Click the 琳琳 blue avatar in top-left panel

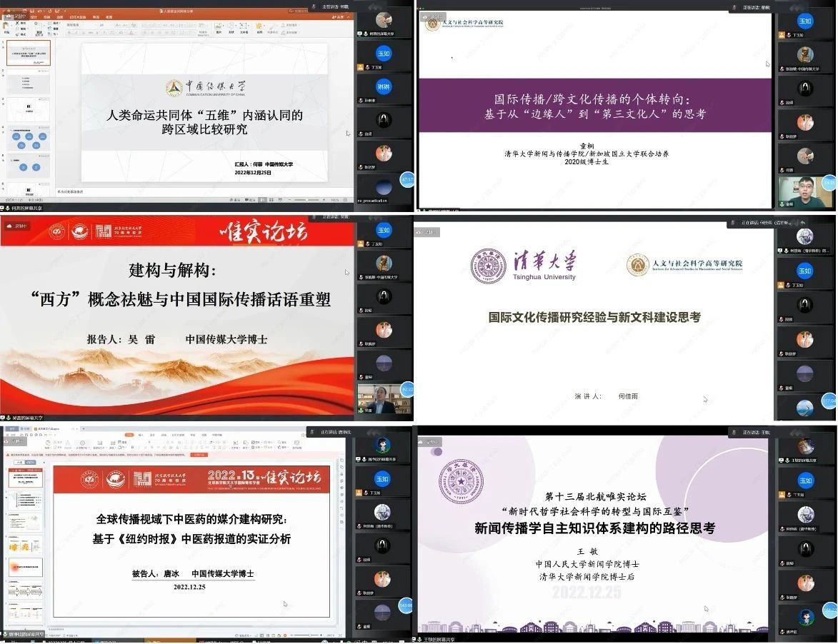coord(384,86)
